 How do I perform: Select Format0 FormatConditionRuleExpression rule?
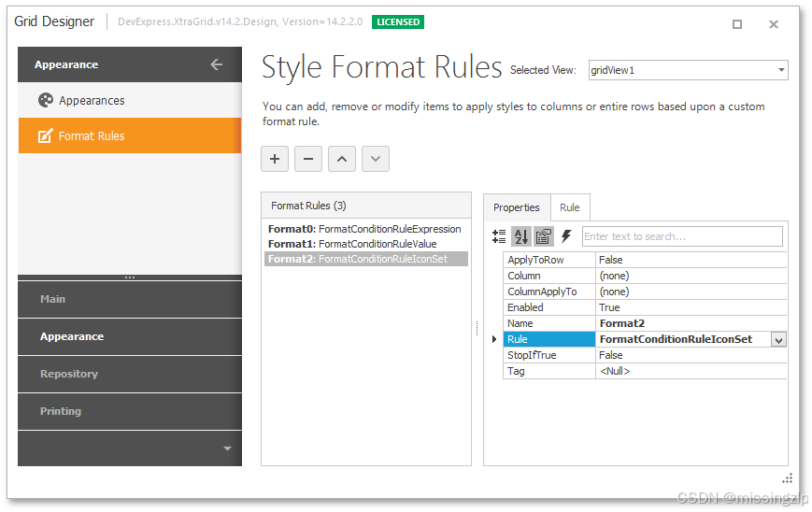tap(365, 229)
